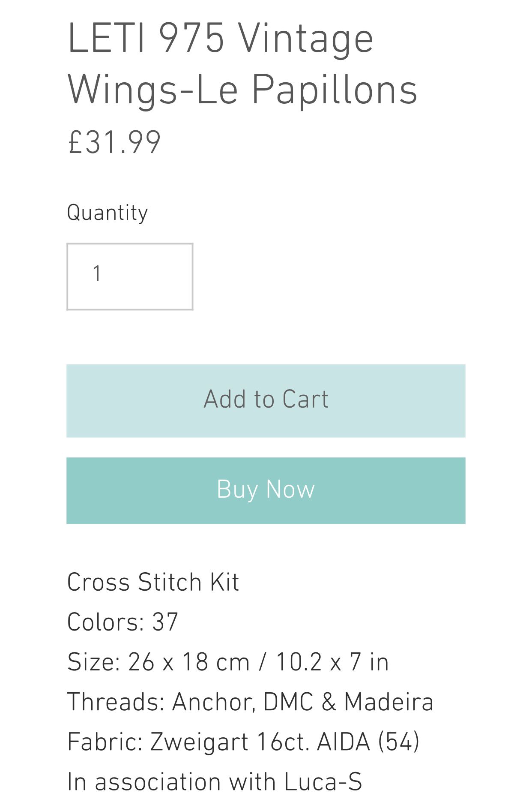The image size is (532, 808).
Task: Click the 10.2 x 7 in measurement
Action: (332, 662)
